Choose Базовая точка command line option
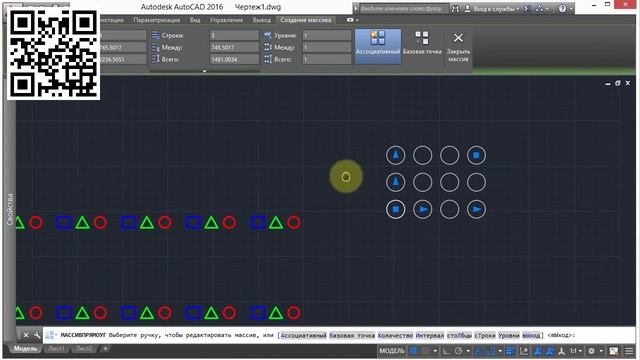This screenshot has width=640, height=360. tap(352, 336)
